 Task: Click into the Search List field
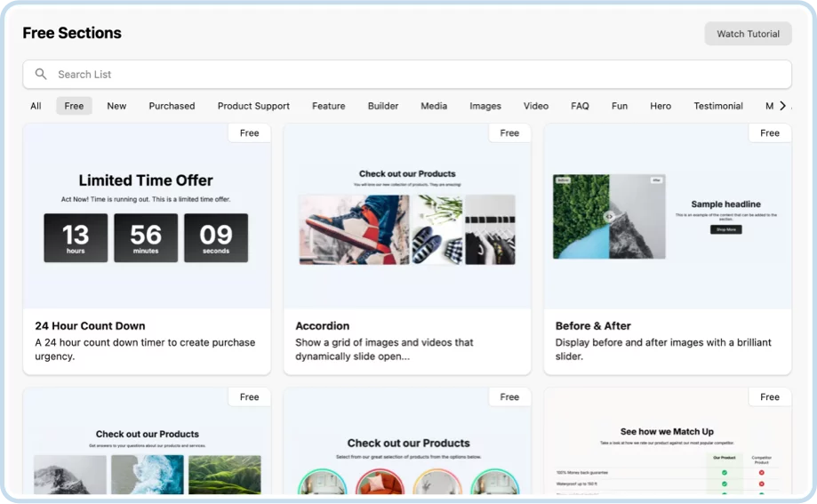(x=409, y=75)
